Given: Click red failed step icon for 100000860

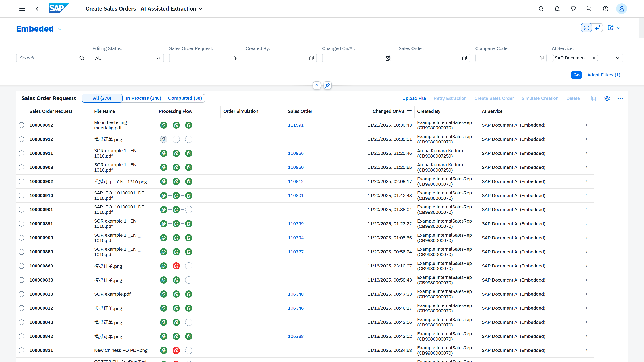Looking at the screenshot, I should pos(176,266).
